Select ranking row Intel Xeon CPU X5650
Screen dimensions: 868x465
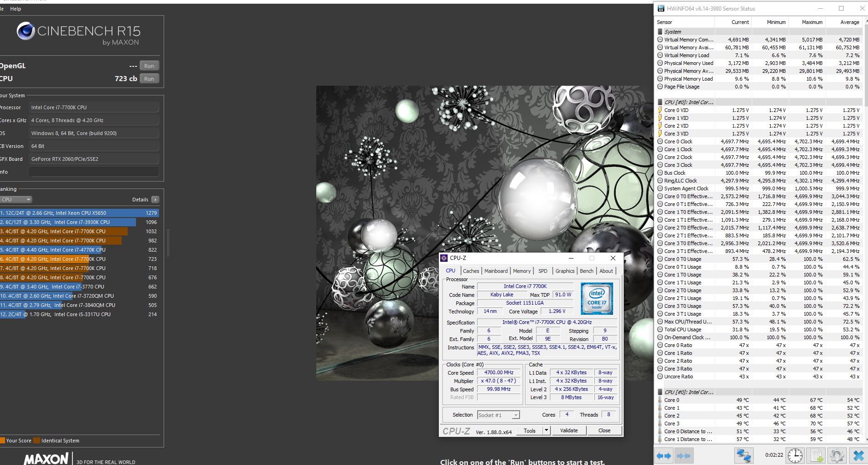pyautogui.click(x=79, y=213)
